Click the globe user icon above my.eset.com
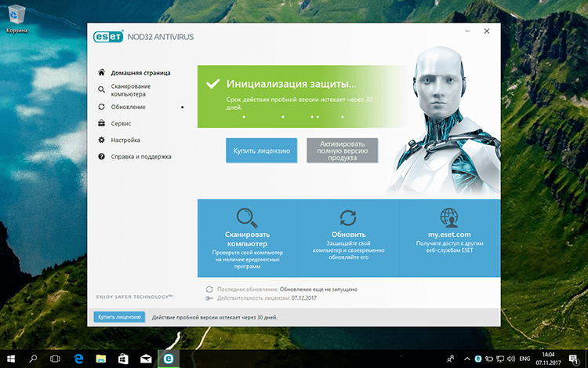This screenshot has width=588, height=368. click(449, 217)
